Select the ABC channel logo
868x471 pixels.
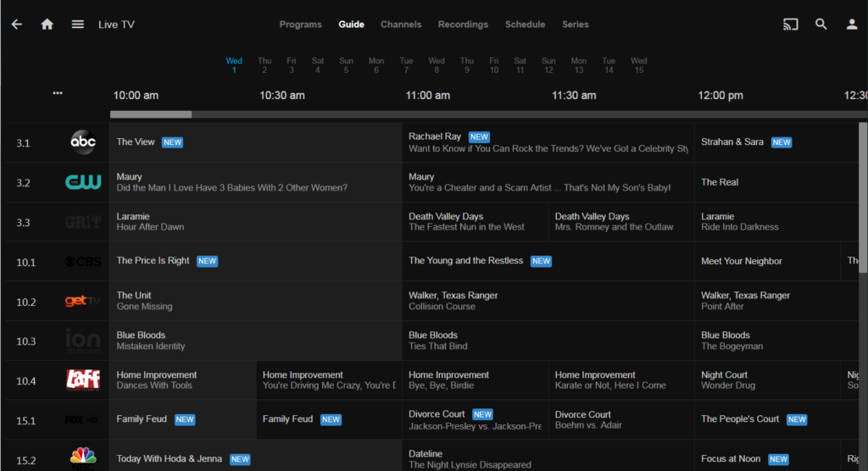click(x=83, y=143)
